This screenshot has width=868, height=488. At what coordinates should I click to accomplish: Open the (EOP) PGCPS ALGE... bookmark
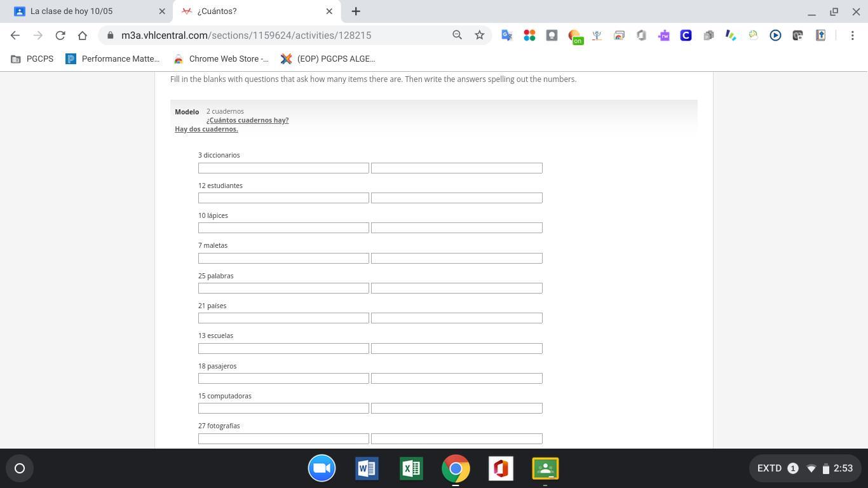tap(328, 59)
